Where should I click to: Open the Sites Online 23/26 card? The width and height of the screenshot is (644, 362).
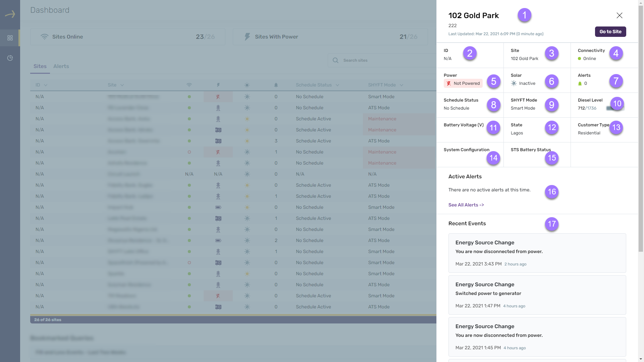coord(127,37)
